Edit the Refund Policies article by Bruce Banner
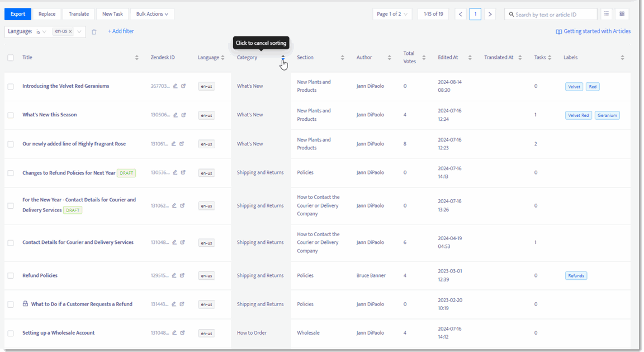 click(x=174, y=275)
